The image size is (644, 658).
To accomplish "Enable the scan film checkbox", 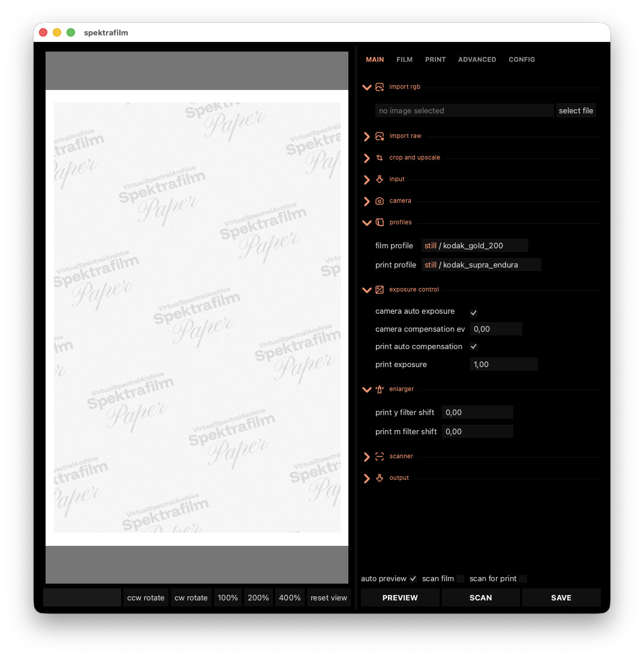I will [461, 579].
